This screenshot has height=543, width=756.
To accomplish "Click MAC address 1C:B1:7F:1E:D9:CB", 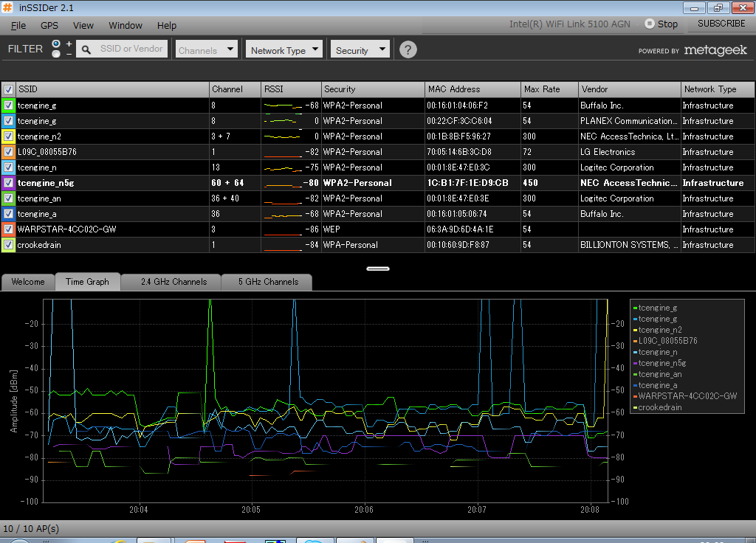I will 467,183.
